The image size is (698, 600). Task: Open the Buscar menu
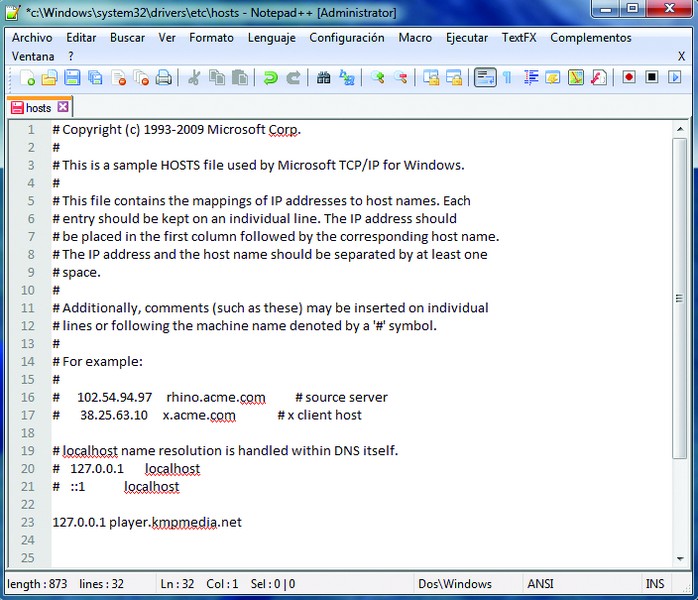click(x=127, y=38)
